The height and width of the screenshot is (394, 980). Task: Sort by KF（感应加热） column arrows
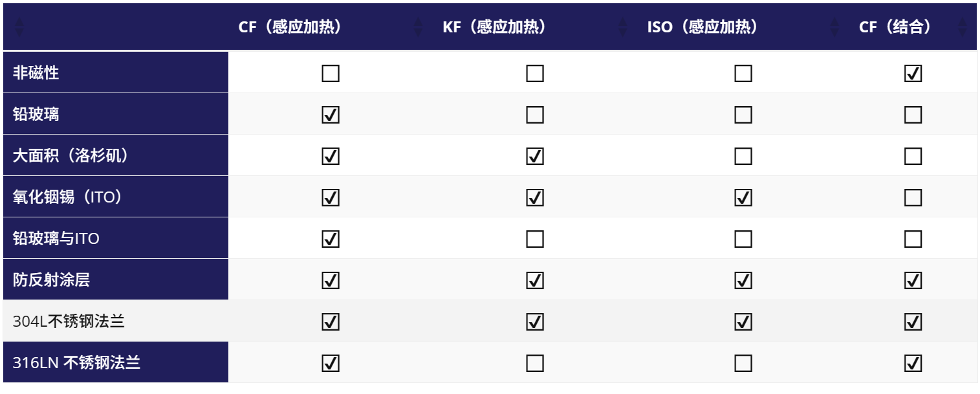tap(622, 27)
